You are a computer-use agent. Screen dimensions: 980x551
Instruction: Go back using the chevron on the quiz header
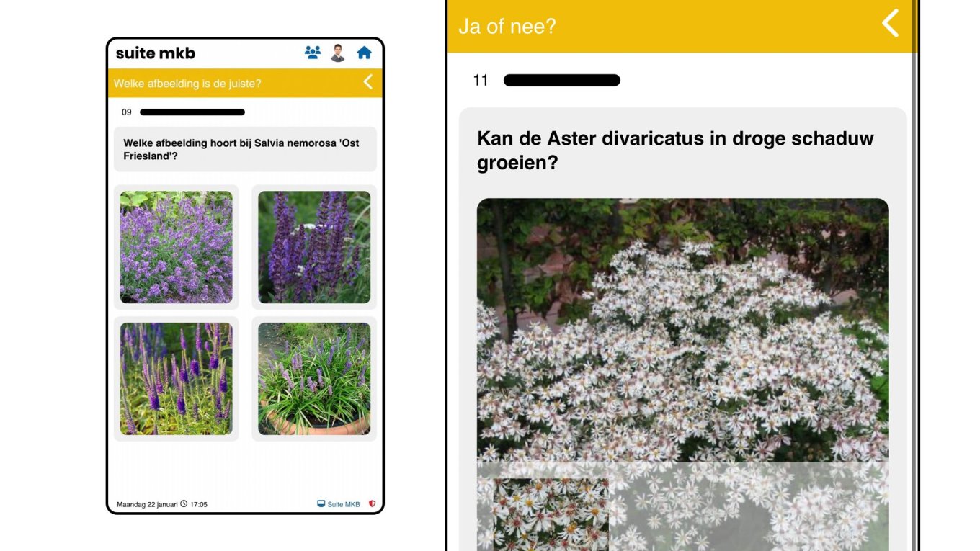click(x=367, y=82)
